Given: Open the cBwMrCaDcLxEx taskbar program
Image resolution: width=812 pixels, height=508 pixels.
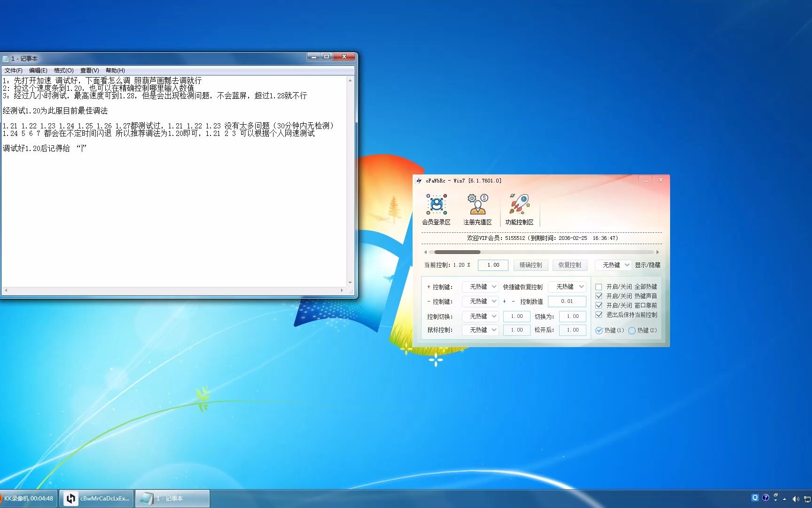Looking at the screenshot, I should 97,499.
